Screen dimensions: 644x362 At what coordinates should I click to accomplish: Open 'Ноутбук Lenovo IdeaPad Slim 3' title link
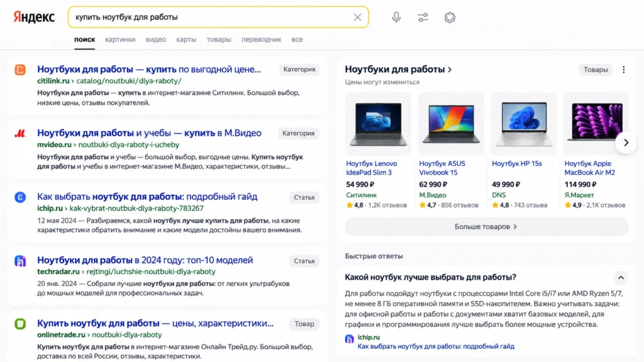tap(371, 168)
